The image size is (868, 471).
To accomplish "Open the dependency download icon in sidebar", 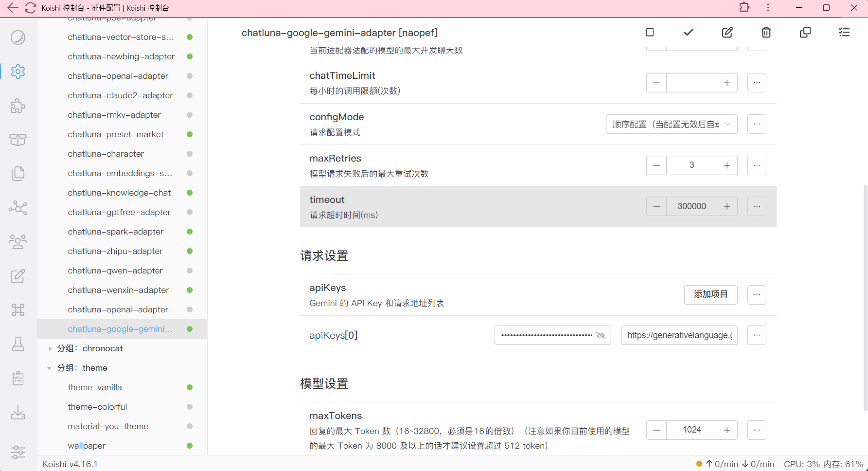I will 18,413.
